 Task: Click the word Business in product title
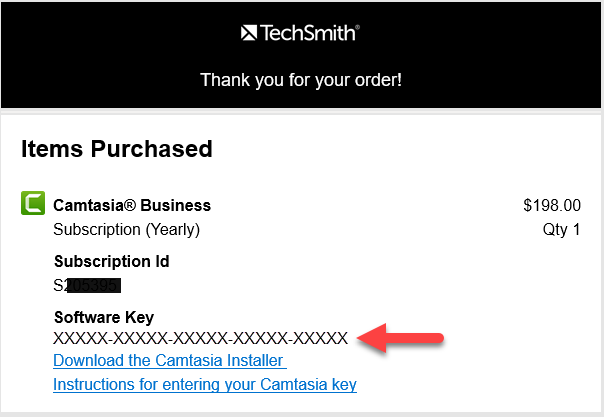click(176, 205)
